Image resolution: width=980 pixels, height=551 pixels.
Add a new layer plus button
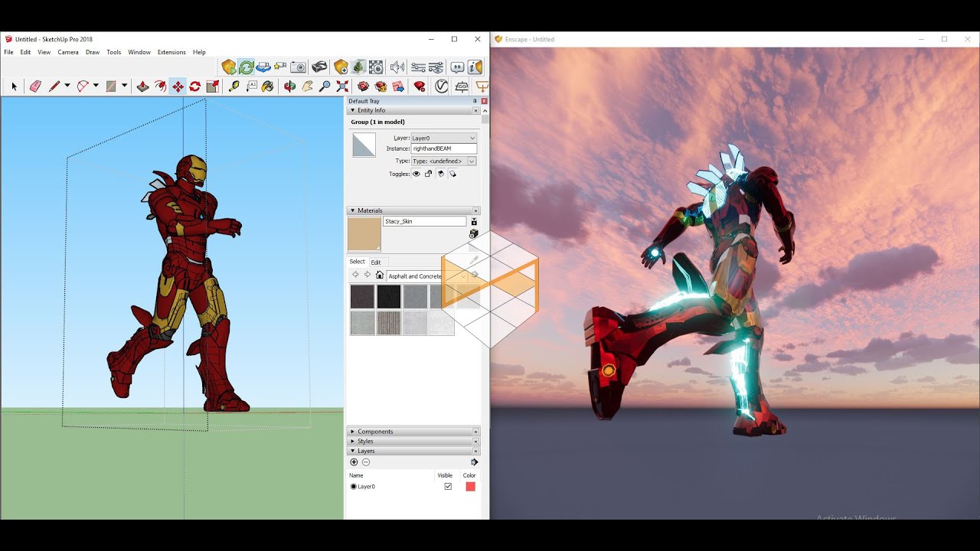click(354, 462)
